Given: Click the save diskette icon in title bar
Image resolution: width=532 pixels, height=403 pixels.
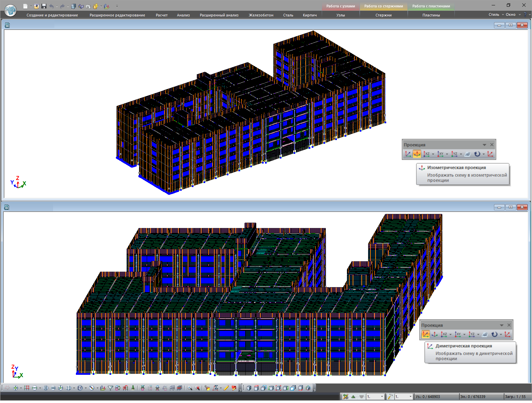Looking at the screenshot, I should tap(44, 6).
